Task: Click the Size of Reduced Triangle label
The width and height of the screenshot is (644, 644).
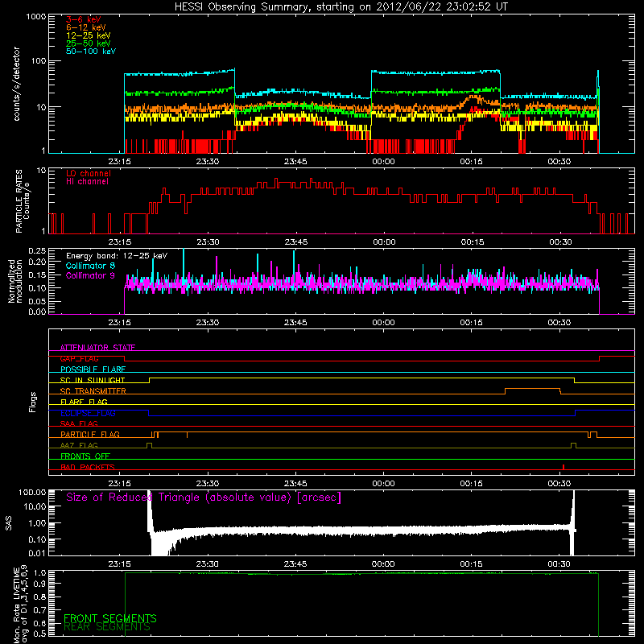Action: [x=204, y=497]
